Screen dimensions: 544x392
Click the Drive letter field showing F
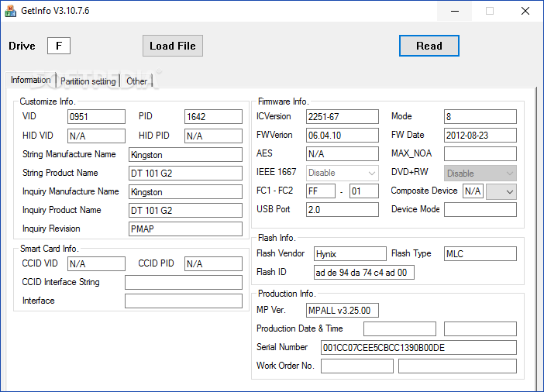[59, 46]
